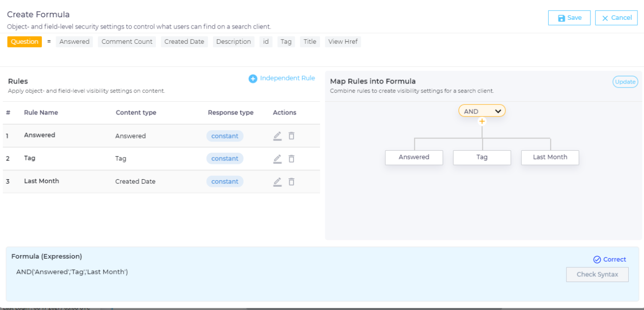Image resolution: width=644 pixels, height=310 pixels.
Task: Delete the Last Month rule
Action: click(x=291, y=182)
